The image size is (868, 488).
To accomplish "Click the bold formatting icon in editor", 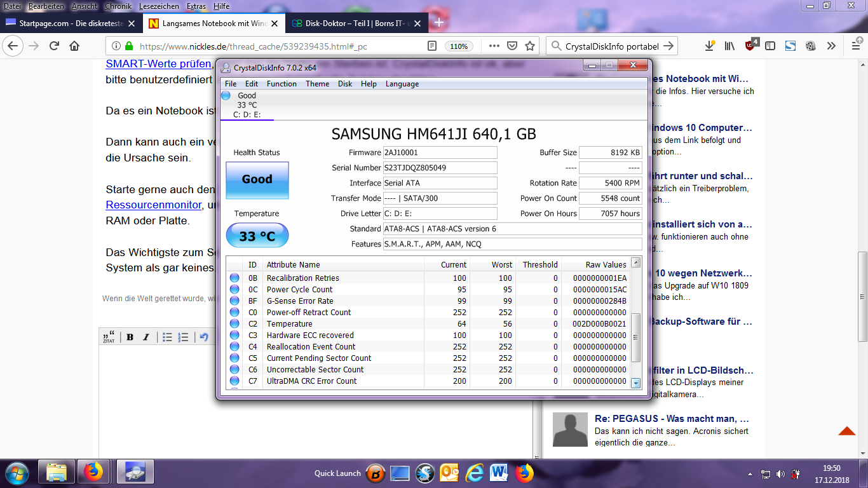I will (130, 337).
